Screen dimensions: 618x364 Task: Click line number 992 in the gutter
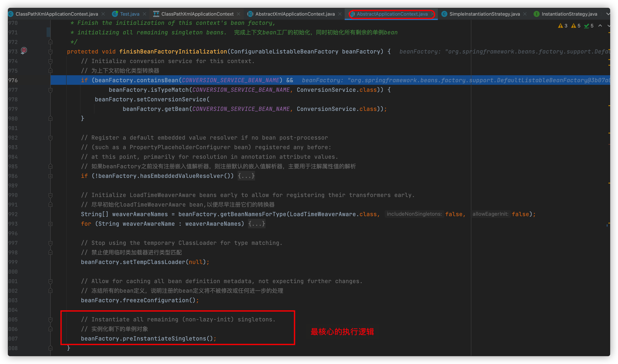[x=13, y=214]
